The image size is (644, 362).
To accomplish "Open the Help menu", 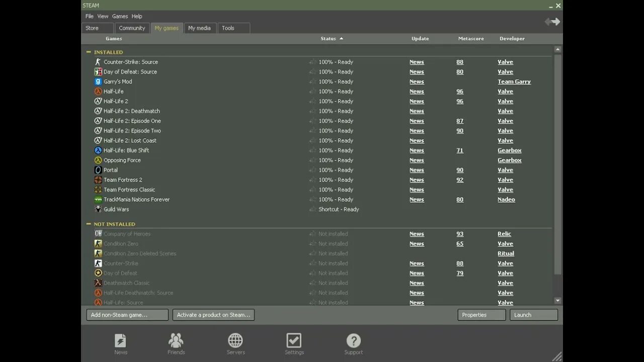I will coord(137,16).
